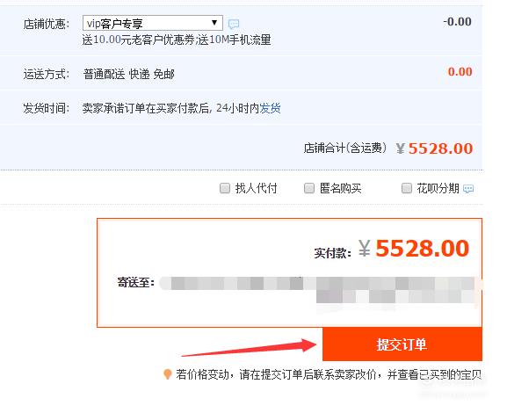The height and width of the screenshot is (420, 507).
Task: Check the 花呗分期 option
Action: tap(407, 188)
